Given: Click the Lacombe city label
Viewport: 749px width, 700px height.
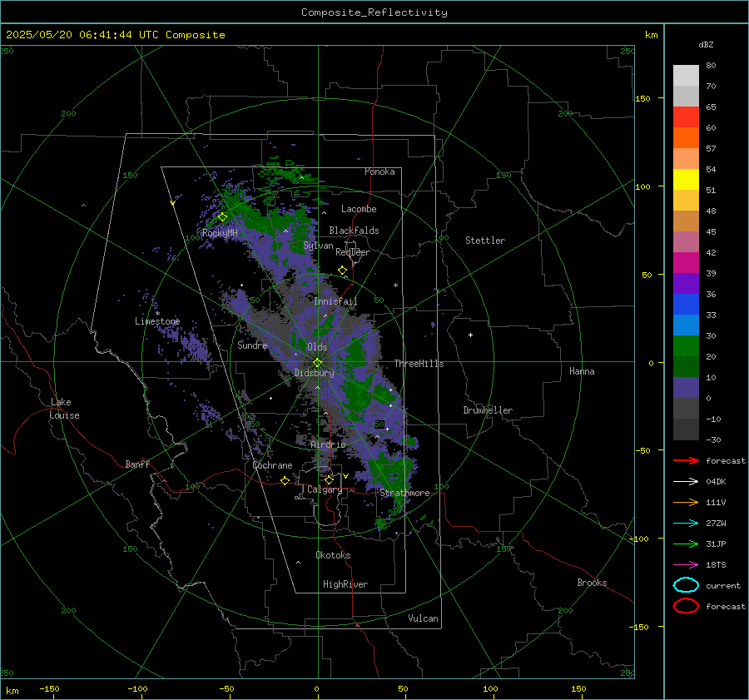Looking at the screenshot, I should [x=359, y=209].
